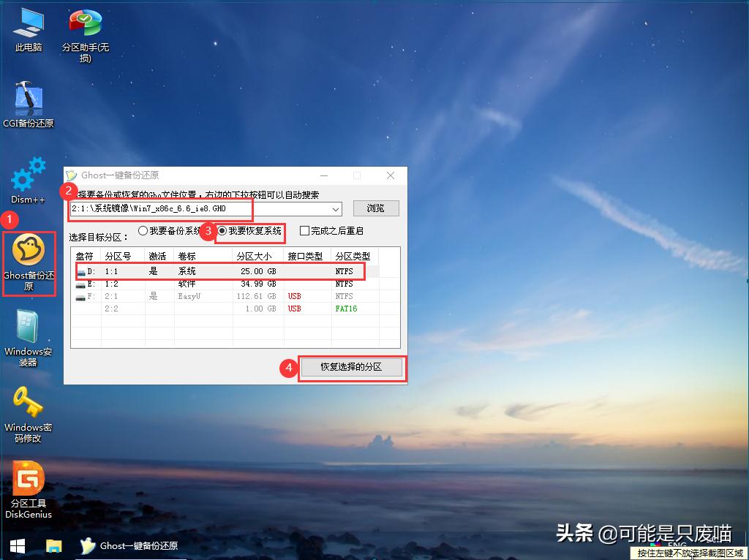This screenshot has height=560, width=749.
Task: Open the GHO file path dropdown
Action: point(336,208)
